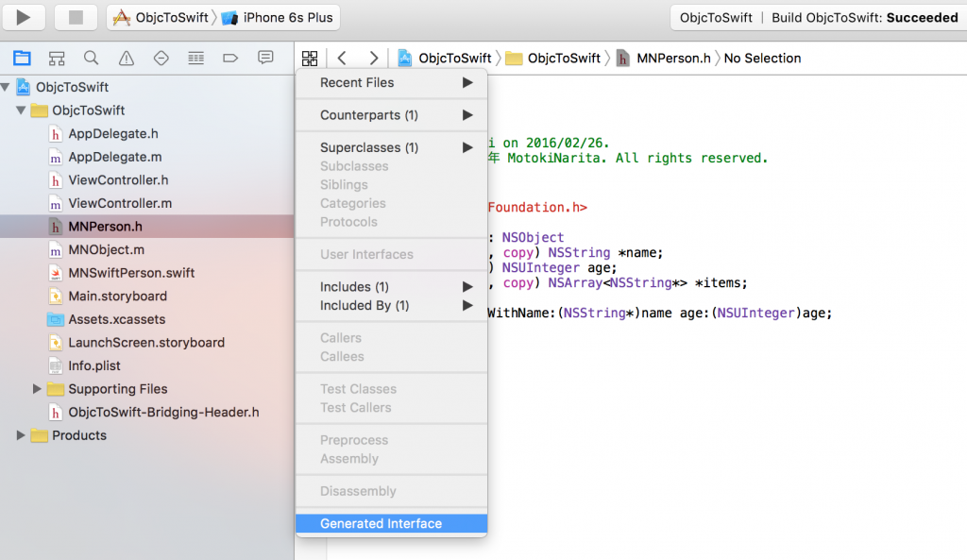Screen dimensions: 967x560
Task: Open the Find navigator magnifier icon
Action: [91, 58]
